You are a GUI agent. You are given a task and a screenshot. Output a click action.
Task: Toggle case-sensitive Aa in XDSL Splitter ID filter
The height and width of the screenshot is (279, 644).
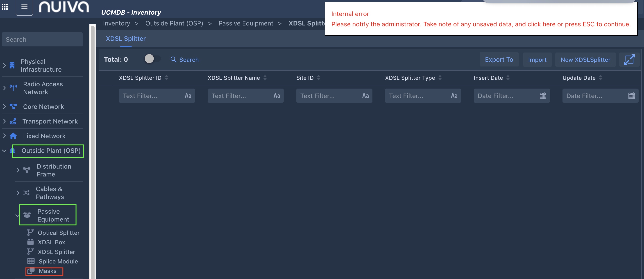click(x=188, y=96)
